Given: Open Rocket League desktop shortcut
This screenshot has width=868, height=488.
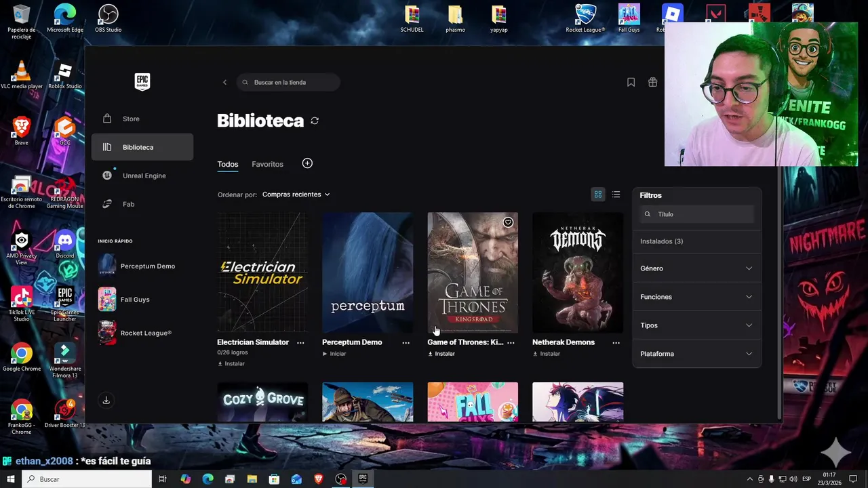Looking at the screenshot, I should click(585, 19).
